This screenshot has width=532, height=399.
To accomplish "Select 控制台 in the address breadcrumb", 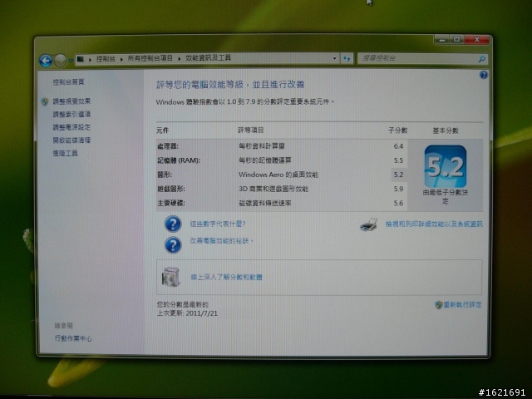I will coord(106,59).
